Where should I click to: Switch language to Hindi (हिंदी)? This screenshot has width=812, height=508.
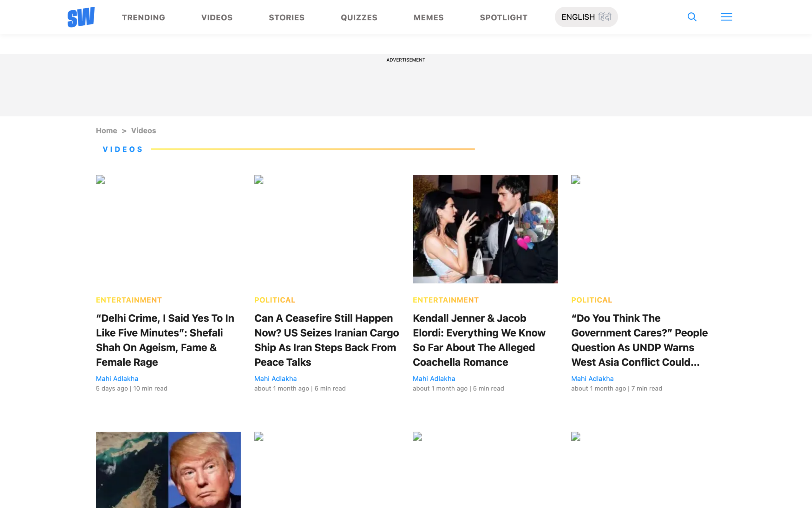click(605, 17)
